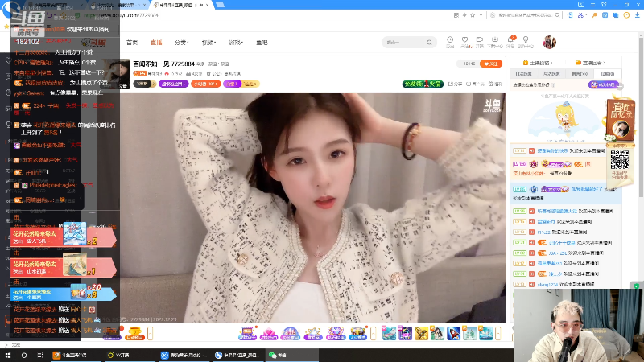This screenshot has height=362, width=644.
Task: Click the user avatar in the header
Action: pos(549,43)
